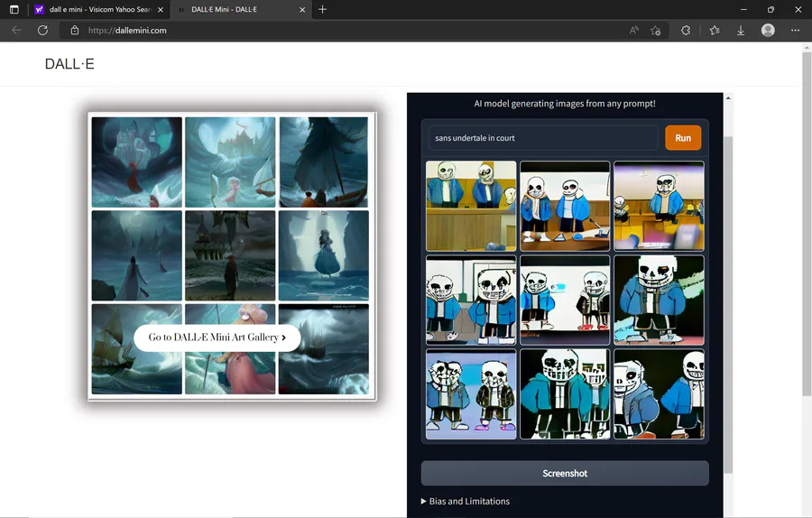The image size is (812, 518).
Task: Select the middle-left generated Sans image
Action: (471, 300)
